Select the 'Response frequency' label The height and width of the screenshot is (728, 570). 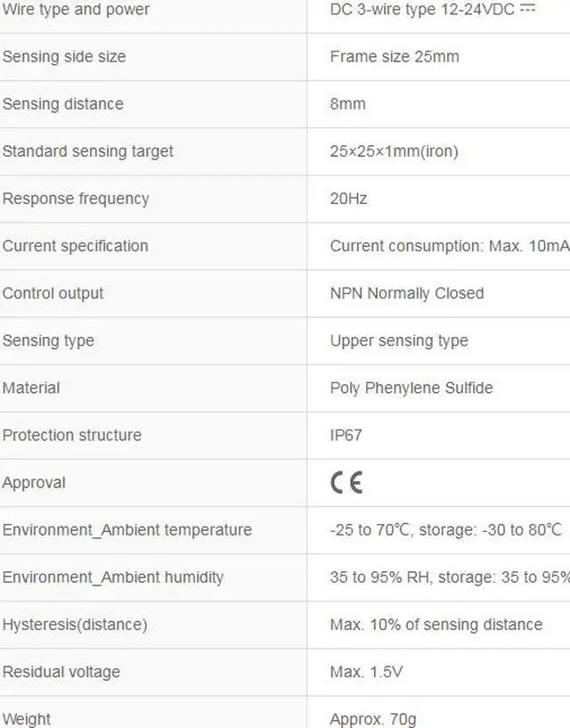(76, 198)
